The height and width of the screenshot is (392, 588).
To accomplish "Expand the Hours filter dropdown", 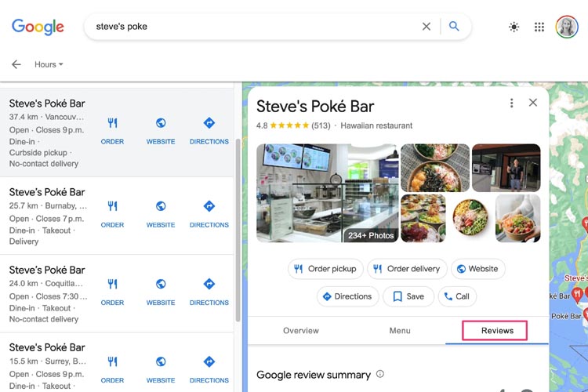I will point(49,64).
